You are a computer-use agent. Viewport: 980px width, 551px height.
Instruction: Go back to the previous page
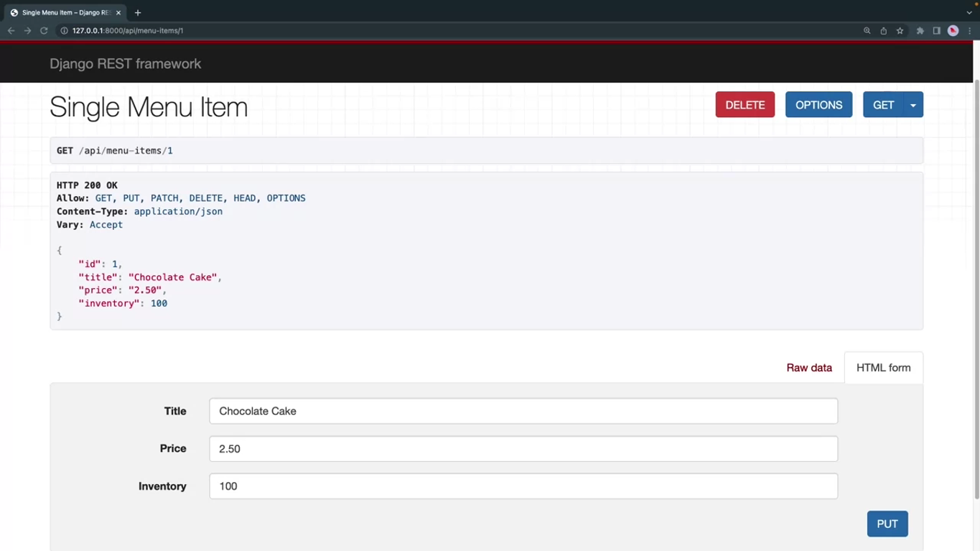point(11,31)
